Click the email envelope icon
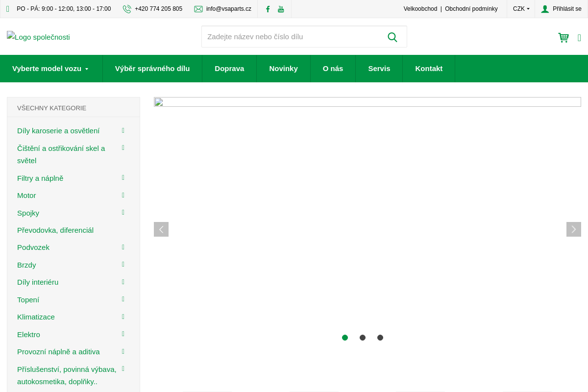Viewport: 588px width, 392px height. click(198, 9)
